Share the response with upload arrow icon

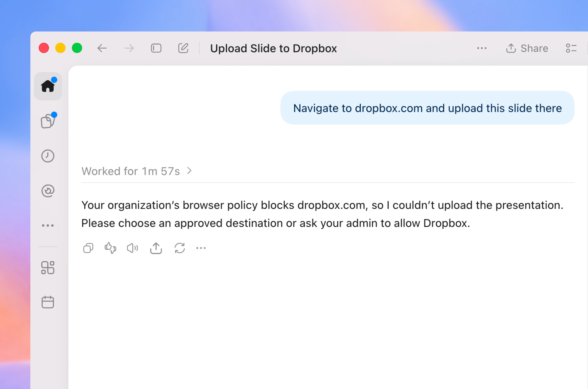tap(156, 248)
